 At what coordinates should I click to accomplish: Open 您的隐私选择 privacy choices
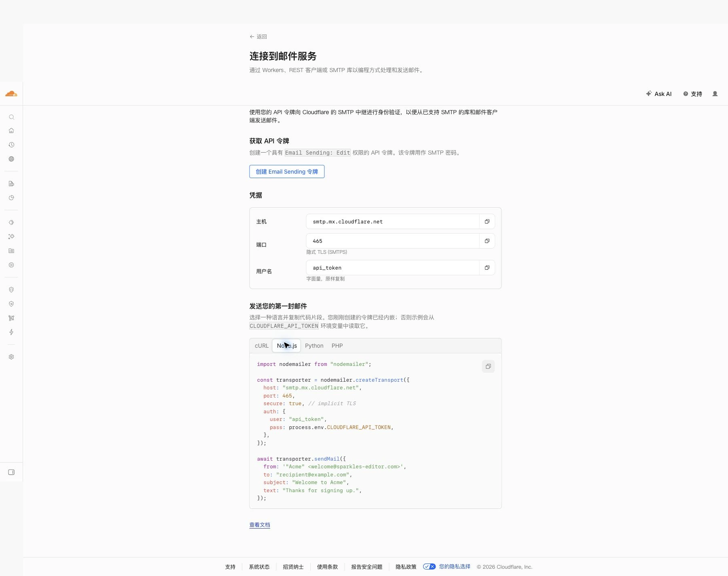point(455,567)
